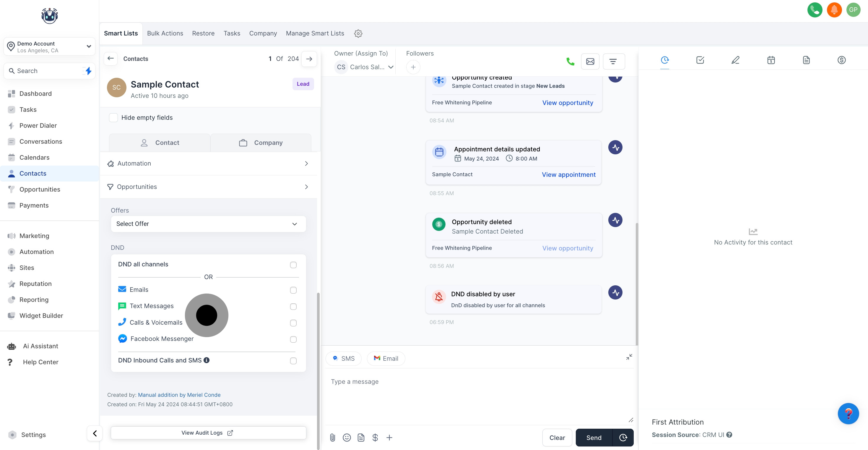Open the Appointments calendar icon tab
Viewport: 868px width, 450px height.
(771, 60)
